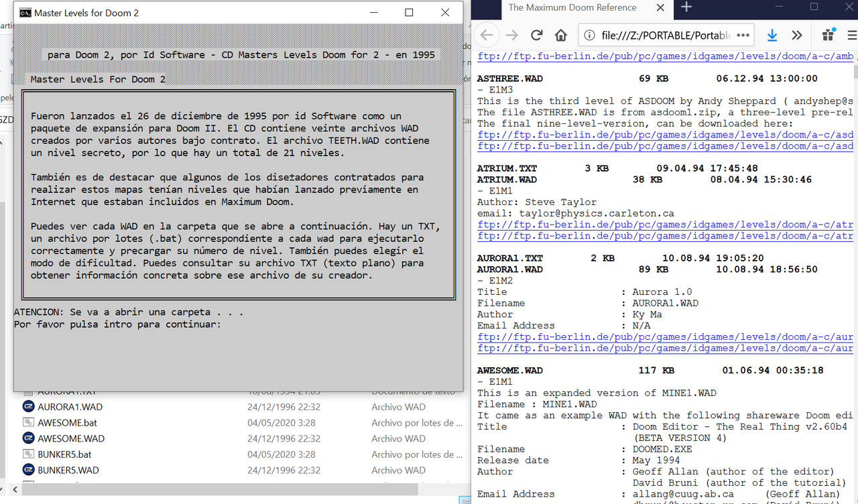Click the allang@cuug.ab.ca email text
Image resolution: width=858 pixels, height=504 pixels.
[x=683, y=494]
